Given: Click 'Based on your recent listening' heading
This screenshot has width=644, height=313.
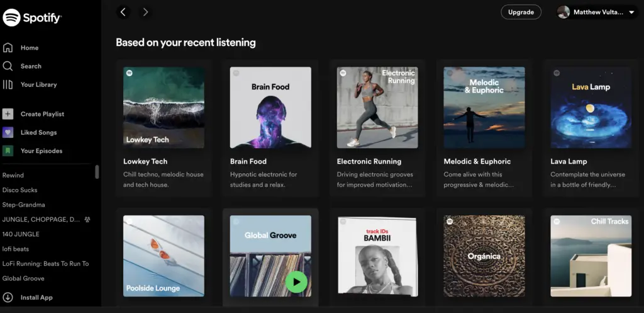Looking at the screenshot, I should tap(186, 42).
